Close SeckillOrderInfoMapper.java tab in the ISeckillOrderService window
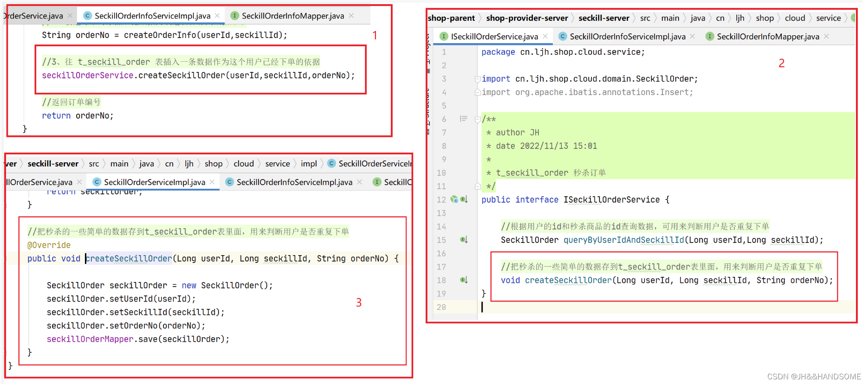This screenshot has height=384, width=868. pyautogui.click(x=826, y=36)
